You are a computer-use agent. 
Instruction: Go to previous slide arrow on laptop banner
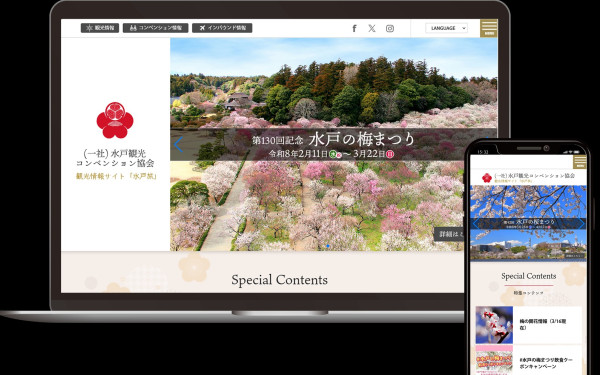pos(178,145)
